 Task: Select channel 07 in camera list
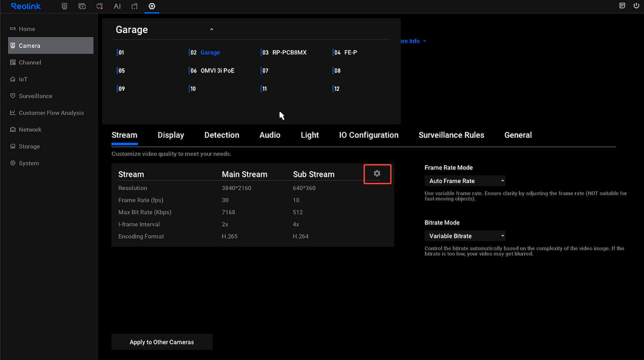tap(265, 70)
